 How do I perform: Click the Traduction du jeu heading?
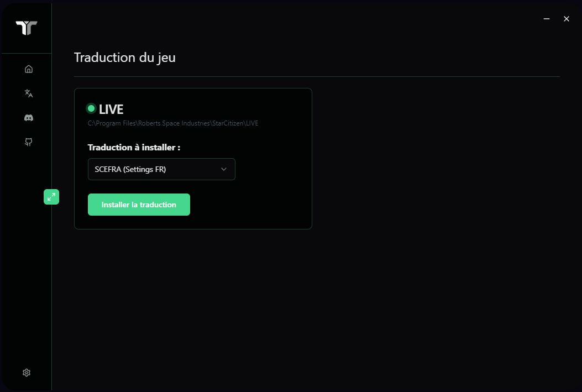pyautogui.click(x=124, y=58)
